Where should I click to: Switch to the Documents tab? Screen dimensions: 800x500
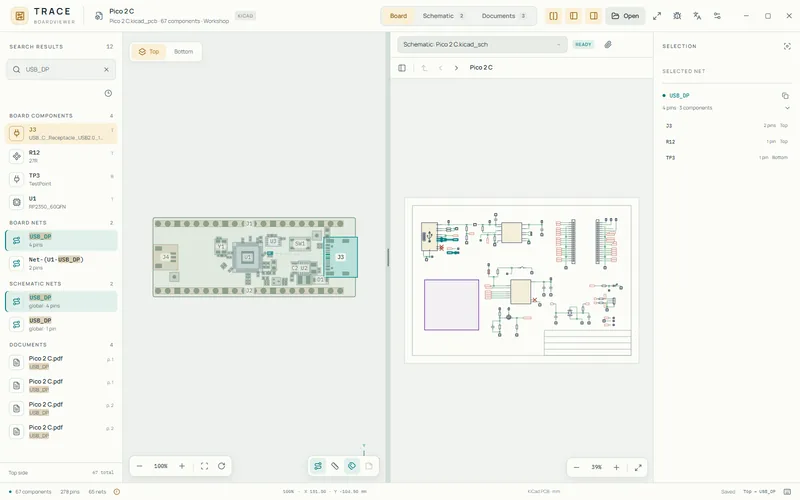pyautogui.click(x=503, y=16)
